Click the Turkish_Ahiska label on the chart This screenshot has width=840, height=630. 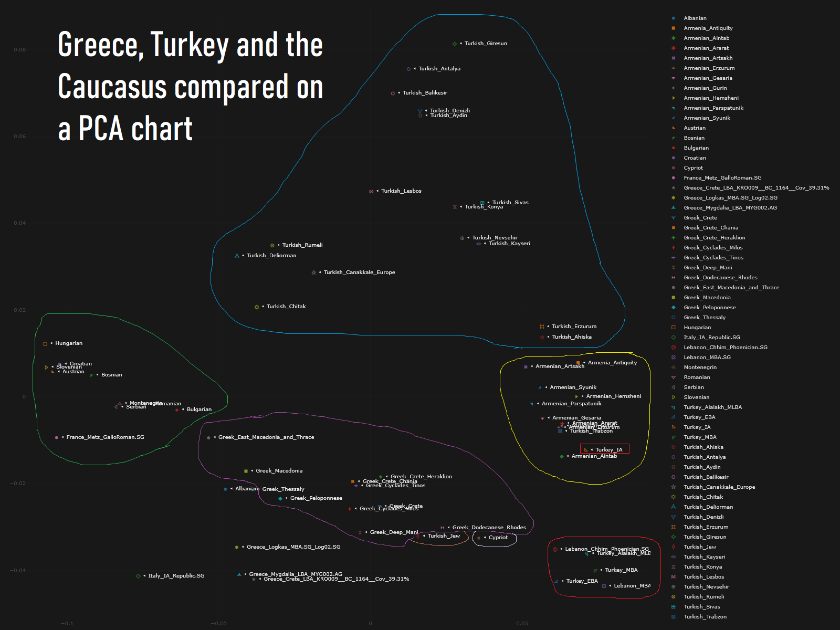coord(572,337)
